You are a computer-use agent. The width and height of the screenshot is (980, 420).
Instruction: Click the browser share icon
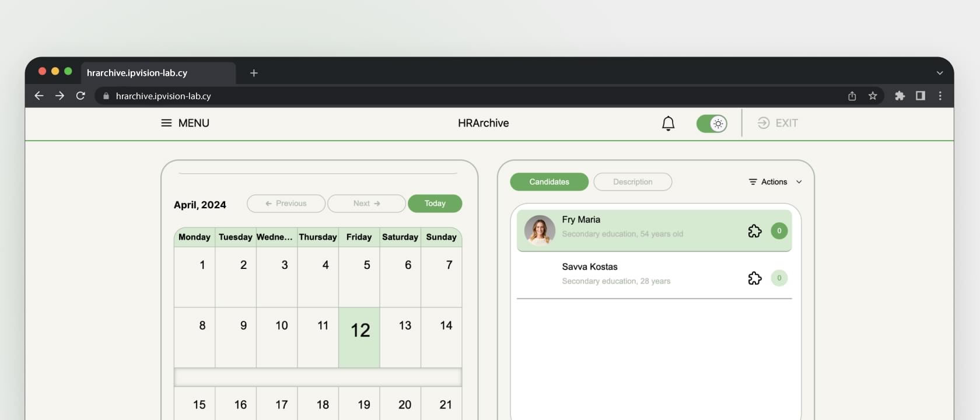[852, 96]
